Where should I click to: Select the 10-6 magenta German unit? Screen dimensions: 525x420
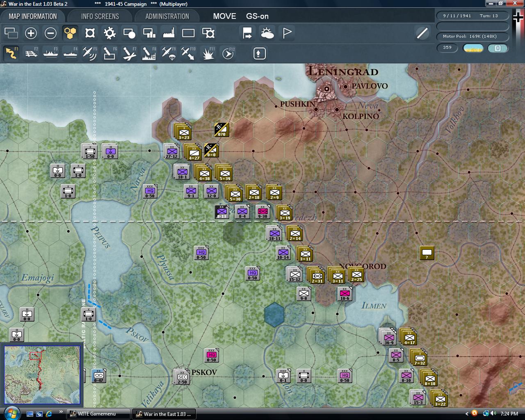[x=345, y=294]
